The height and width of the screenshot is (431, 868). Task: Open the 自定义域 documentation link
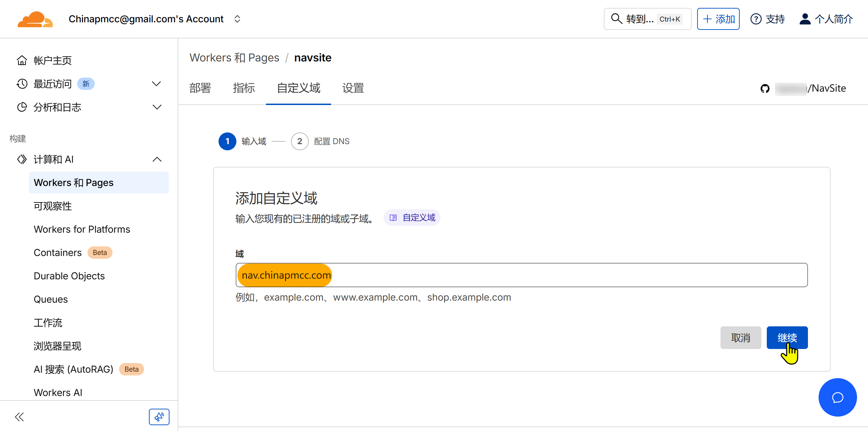click(x=412, y=218)
